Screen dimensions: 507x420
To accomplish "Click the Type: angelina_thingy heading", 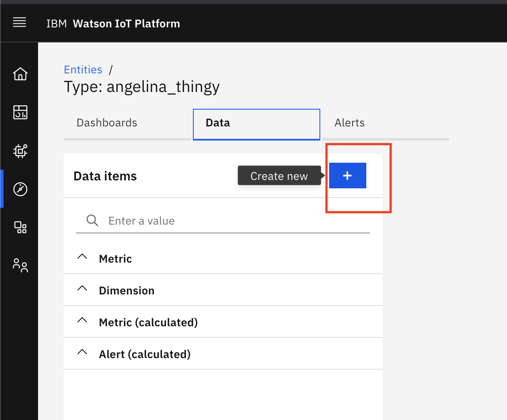I will pos(142,87).
